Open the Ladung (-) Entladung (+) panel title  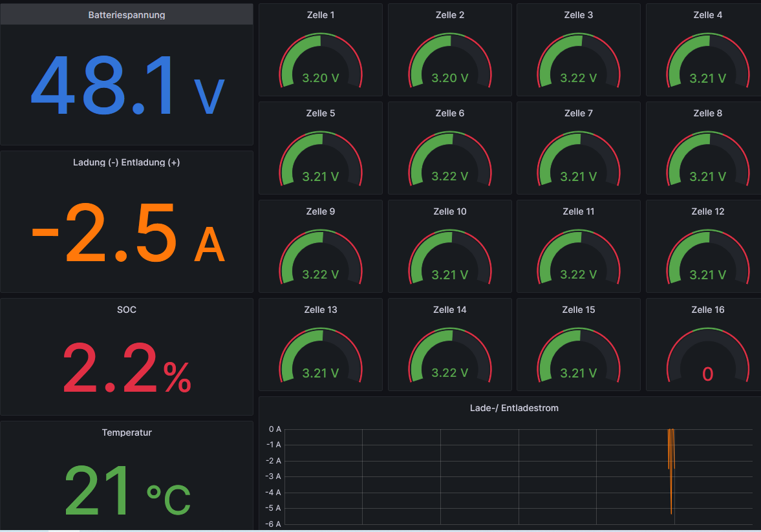(x=126, y=162)
